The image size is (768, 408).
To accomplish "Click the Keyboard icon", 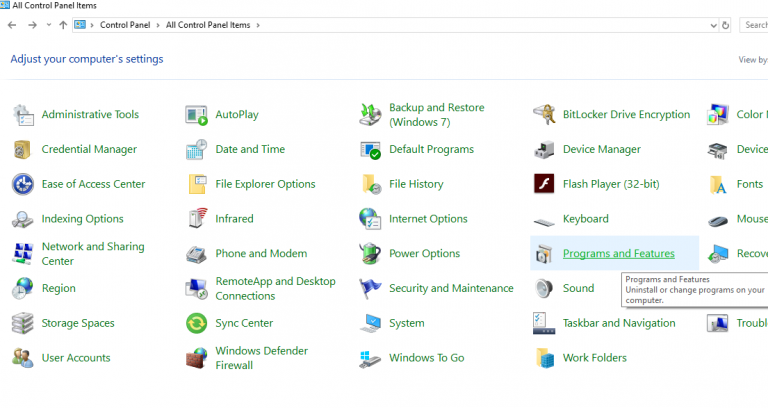I will (544, 223).
